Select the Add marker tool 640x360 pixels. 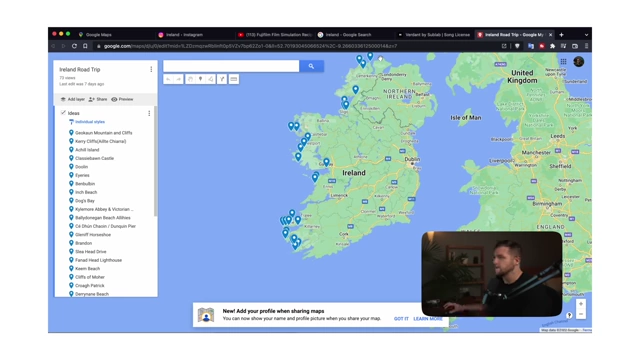(200, 79)
